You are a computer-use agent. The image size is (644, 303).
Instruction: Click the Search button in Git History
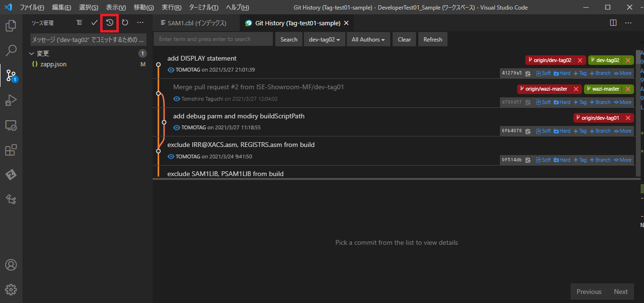pyautogui.click(x=289, y=40)
